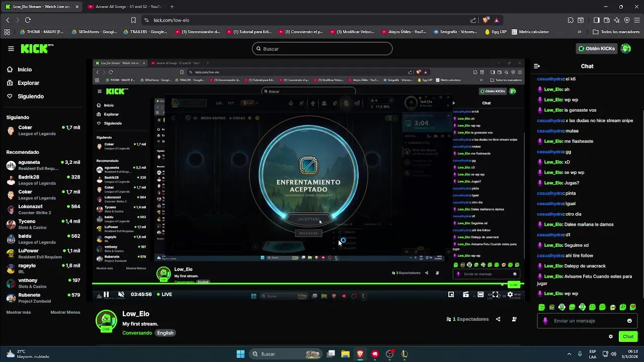Image resolution: width=644 pixels, height=362 pixels.
Task: Toggle picture-in-picture mode in player
Action: [451, 295]
